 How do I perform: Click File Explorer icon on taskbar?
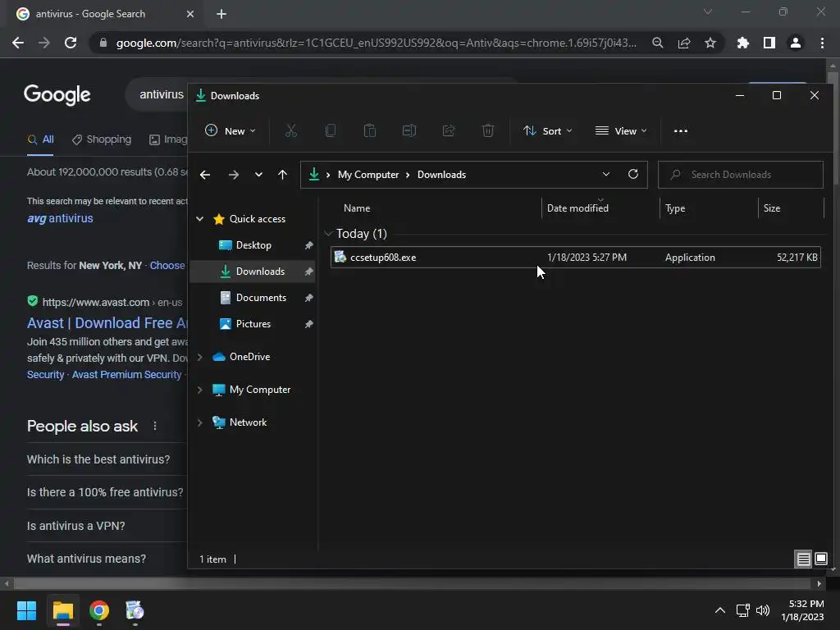tap(62, 610)
